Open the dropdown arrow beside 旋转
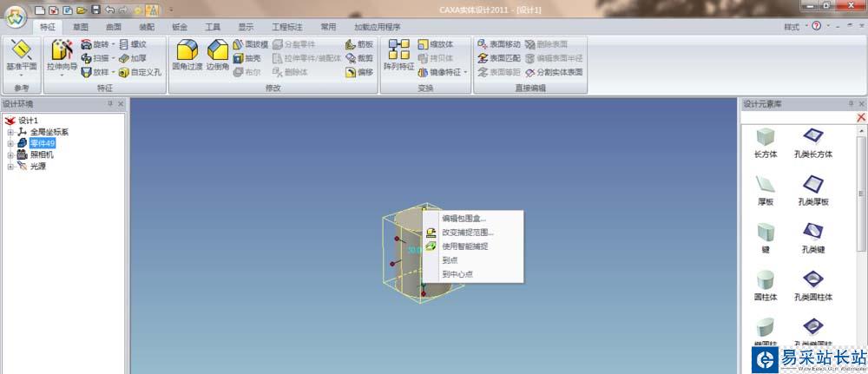This screenshot has width=868, height=374. click(113, 44)
